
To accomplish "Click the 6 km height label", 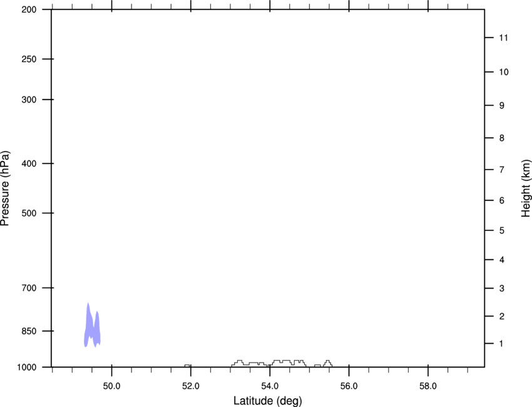I will [x=502, y=200].
